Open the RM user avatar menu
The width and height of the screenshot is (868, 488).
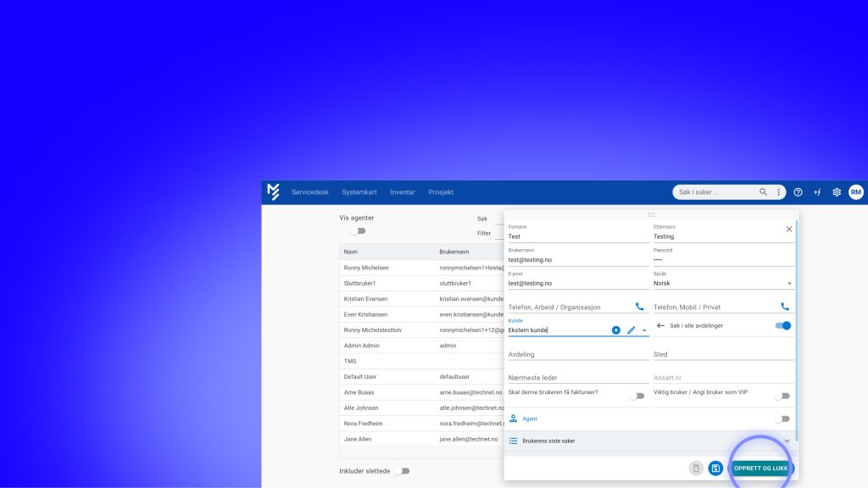click(x=856, y=192)
